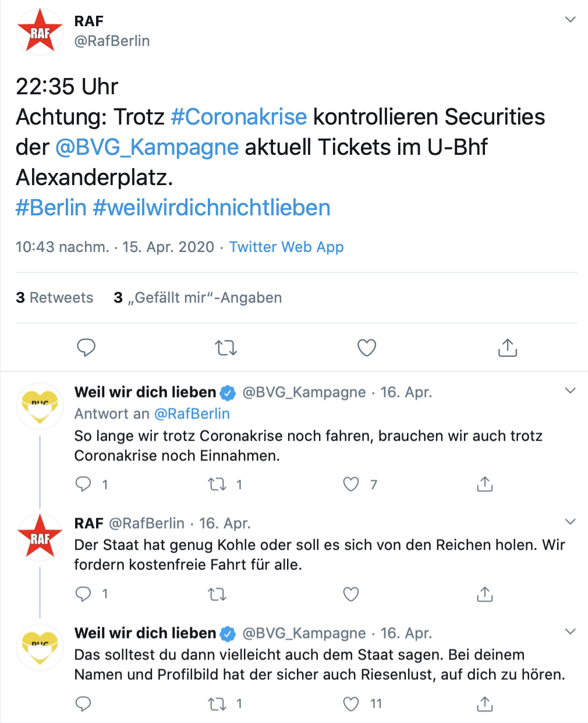Open the #Coronakrise hashtag
Viewport: 588px width, 723px height.
click(239, 117)
